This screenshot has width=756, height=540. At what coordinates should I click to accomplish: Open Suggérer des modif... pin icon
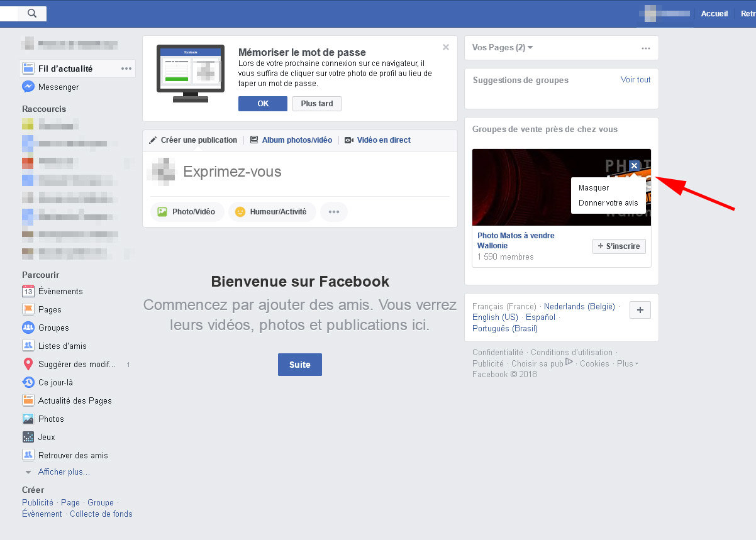(x=28, y=364)
